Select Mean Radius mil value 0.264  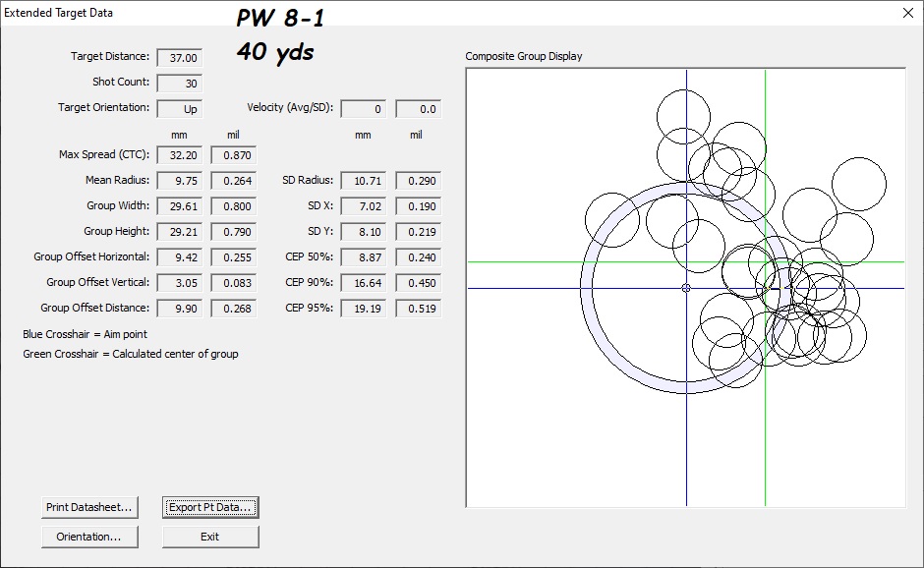(x=234, y=181)
